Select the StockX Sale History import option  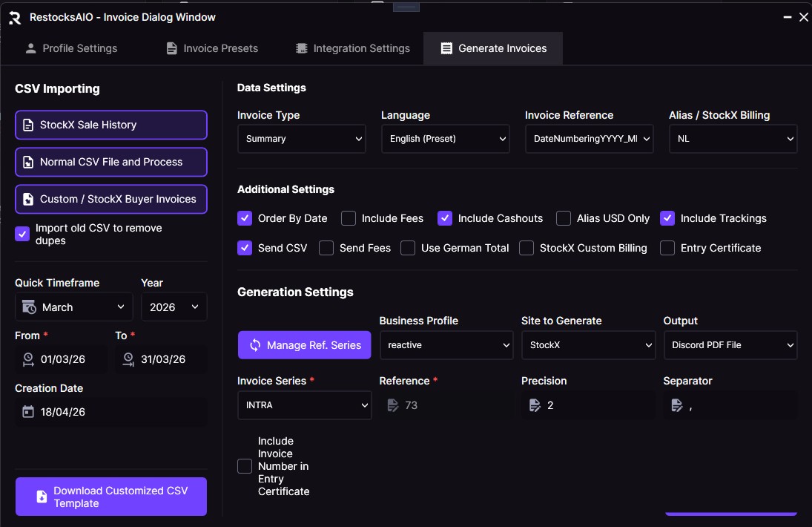pos(111,125)
